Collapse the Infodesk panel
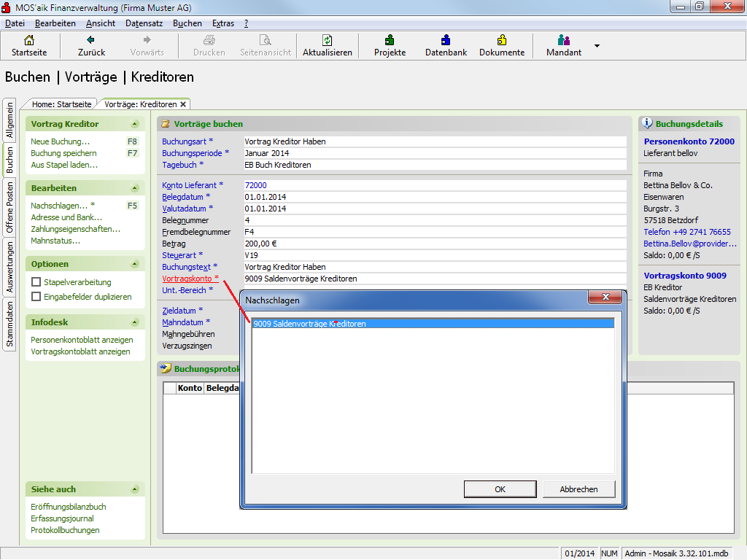The image size is (747, 560). point(135,322)
